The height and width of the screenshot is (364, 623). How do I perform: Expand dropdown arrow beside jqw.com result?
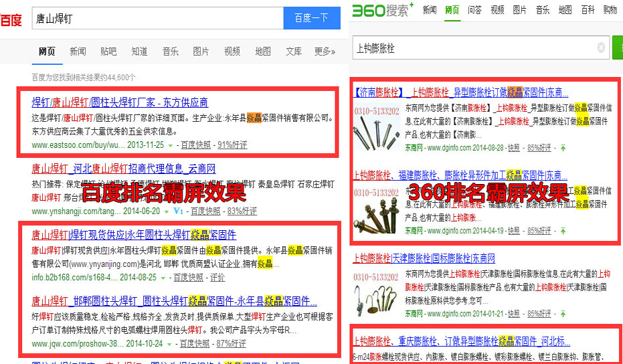169,344
